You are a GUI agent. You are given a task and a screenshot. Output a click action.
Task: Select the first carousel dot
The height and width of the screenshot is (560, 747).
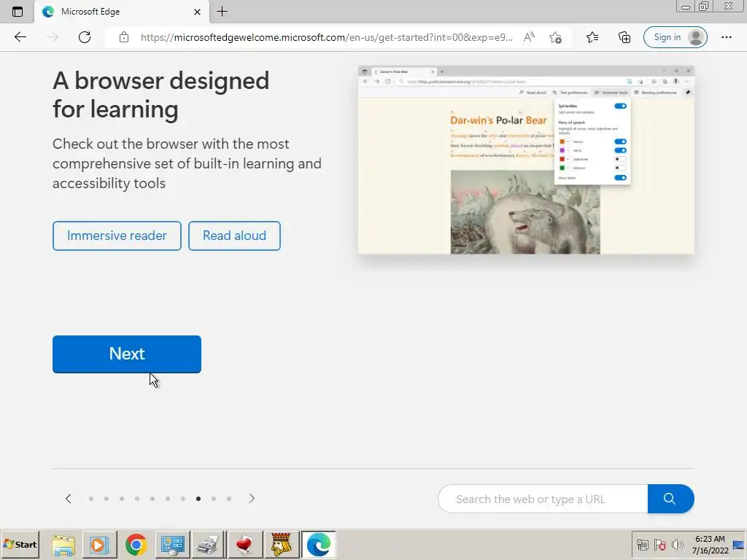(x=91, y=499)
